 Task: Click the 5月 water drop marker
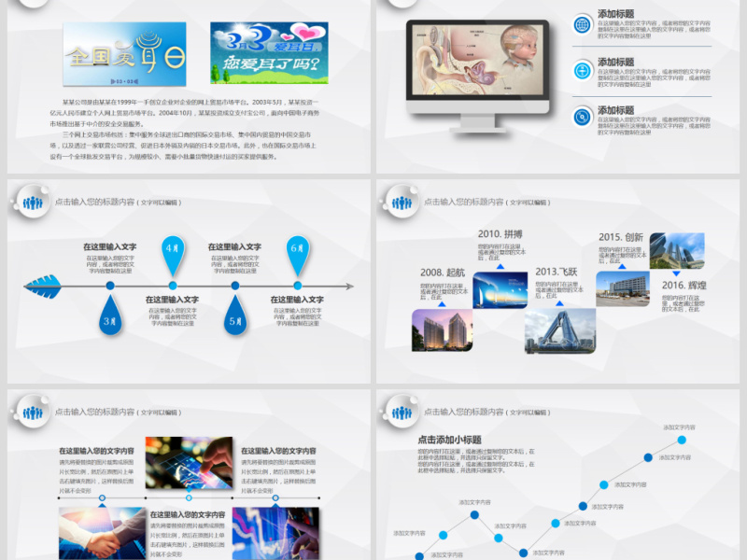coord(235,316)
